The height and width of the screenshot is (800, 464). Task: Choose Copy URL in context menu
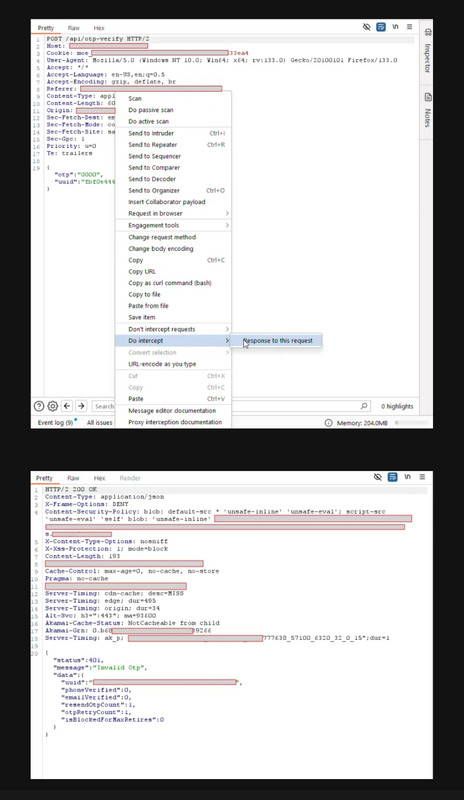pyautogui.click(x=173, y=271)
